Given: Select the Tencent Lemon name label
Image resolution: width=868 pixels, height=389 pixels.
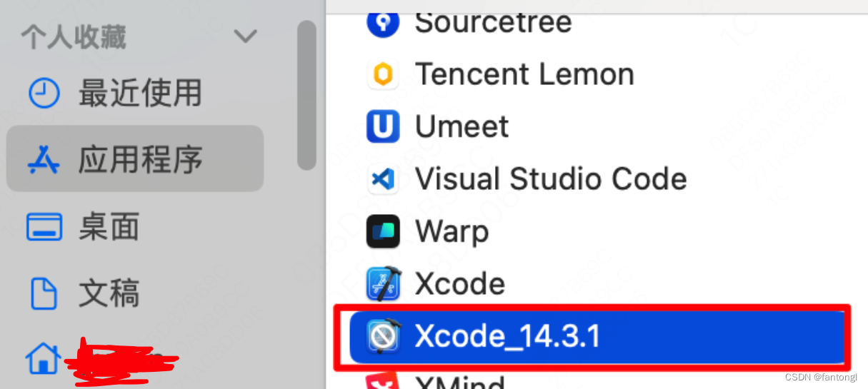Looking at the screenshot, I should 524,74.
